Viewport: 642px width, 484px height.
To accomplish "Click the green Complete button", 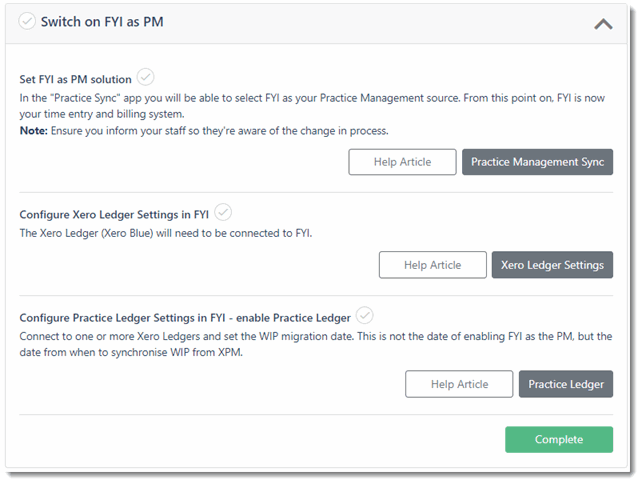I will click(559, 439).
